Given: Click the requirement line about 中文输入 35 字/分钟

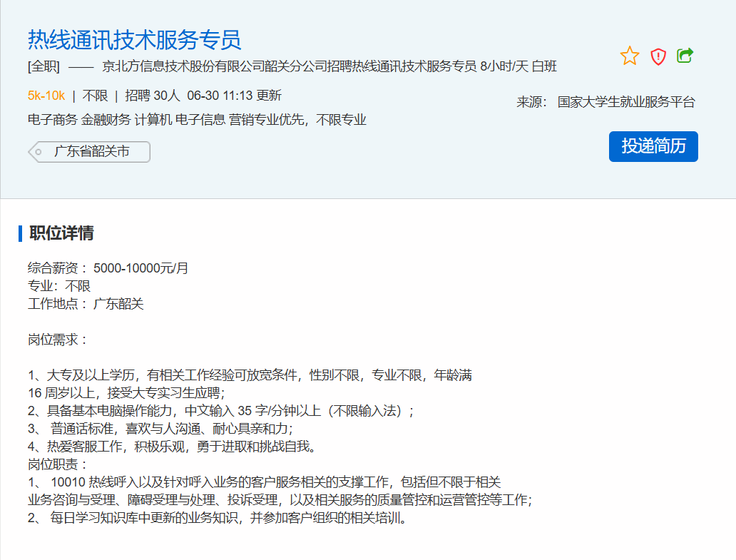Looking at the screenshot, I should (x=221, y=411).
